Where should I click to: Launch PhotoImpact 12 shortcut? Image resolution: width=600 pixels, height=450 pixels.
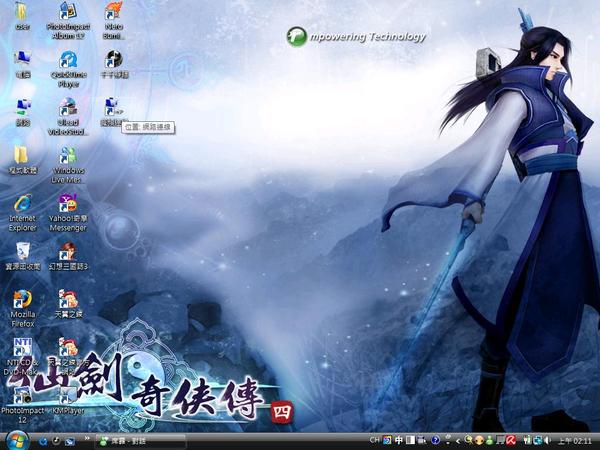point(23,405)
